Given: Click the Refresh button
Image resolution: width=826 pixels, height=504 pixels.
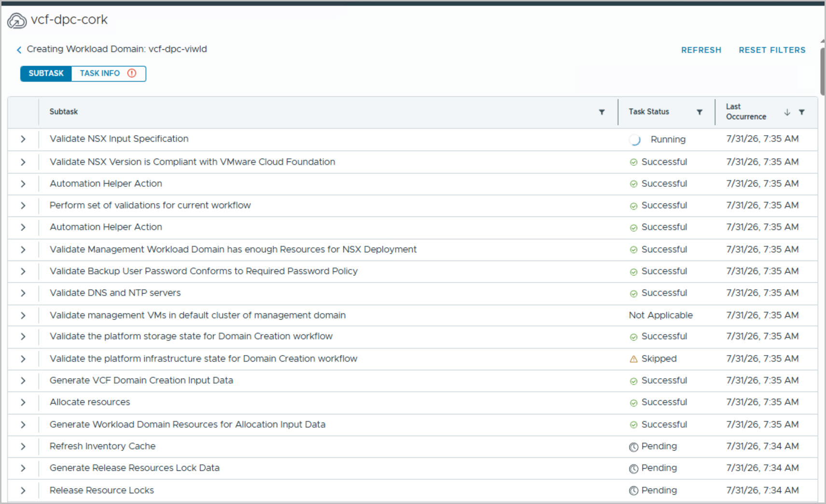Looking at the screenshot, I should (x=701, y=50).
